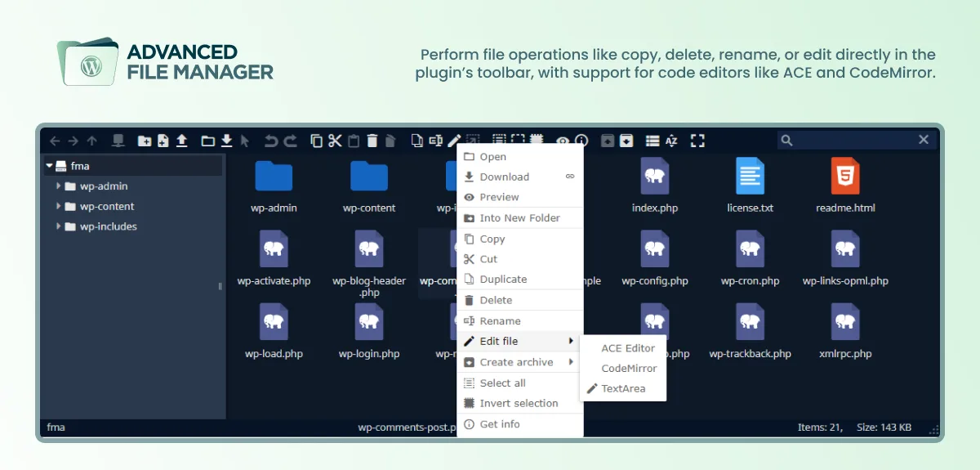Click the Rename toolbar icon
Screen dimensions: 980x470
[435, 141]
